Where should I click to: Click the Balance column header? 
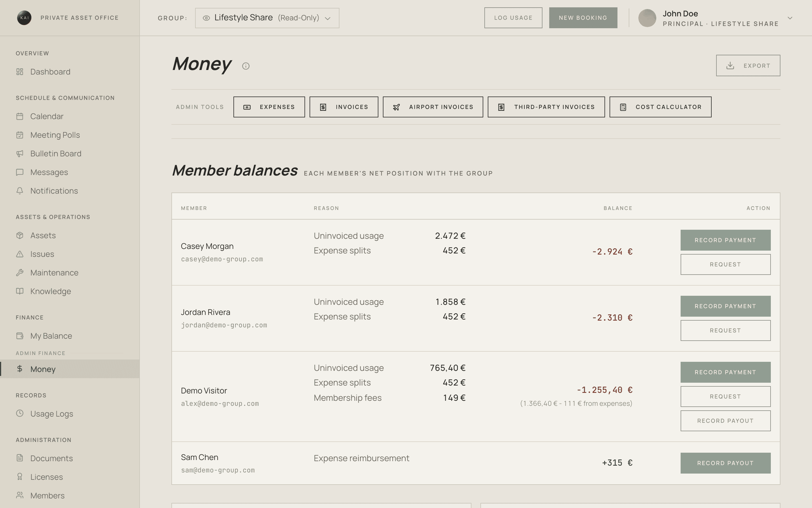[x=618, y=208]
